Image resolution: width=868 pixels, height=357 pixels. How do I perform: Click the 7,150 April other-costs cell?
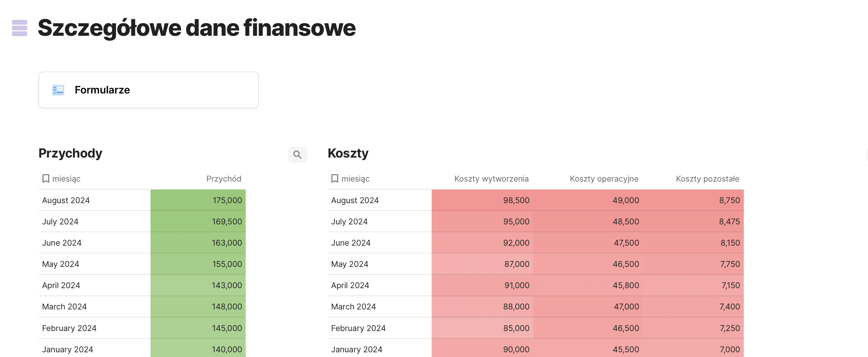click(x=694, y=285)
